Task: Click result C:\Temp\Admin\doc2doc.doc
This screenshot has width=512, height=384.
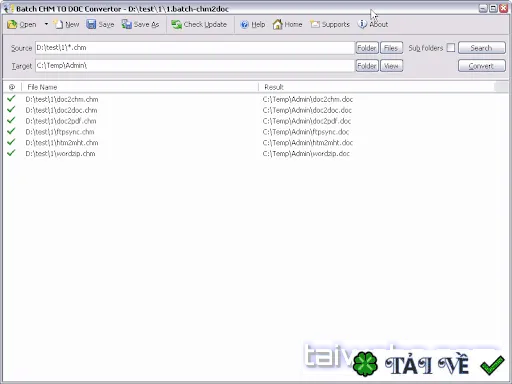Action: (x=307, y=110)
